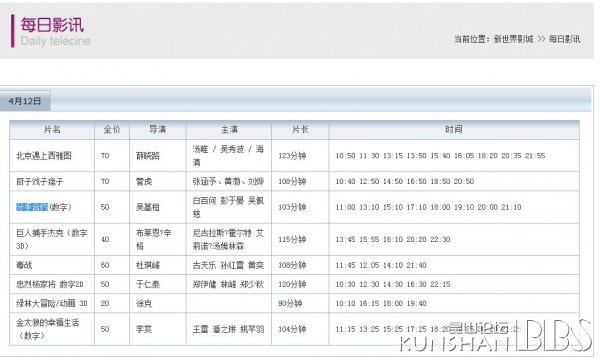The image size is (600, 362).
Task: Select the film 金太狼的幸福生活（数字）
Action: (x=47, y=329)
